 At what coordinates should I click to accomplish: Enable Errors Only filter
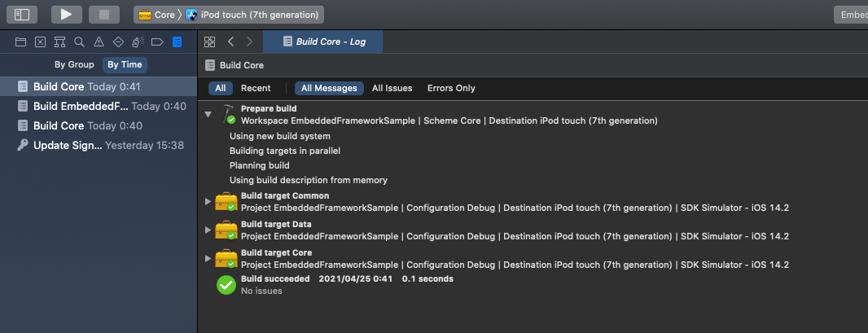pos(451,88)
